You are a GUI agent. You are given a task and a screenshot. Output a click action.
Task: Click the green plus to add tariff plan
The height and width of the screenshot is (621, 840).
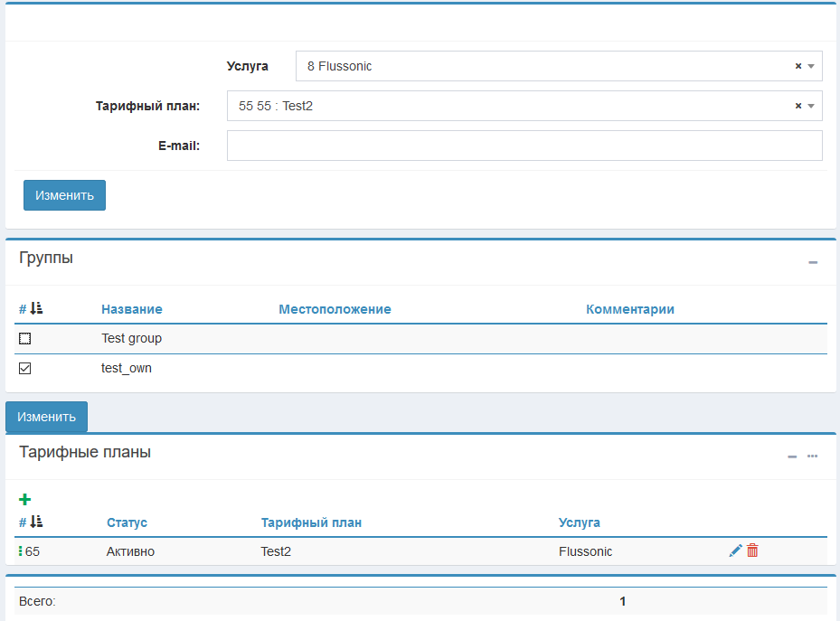25,499
